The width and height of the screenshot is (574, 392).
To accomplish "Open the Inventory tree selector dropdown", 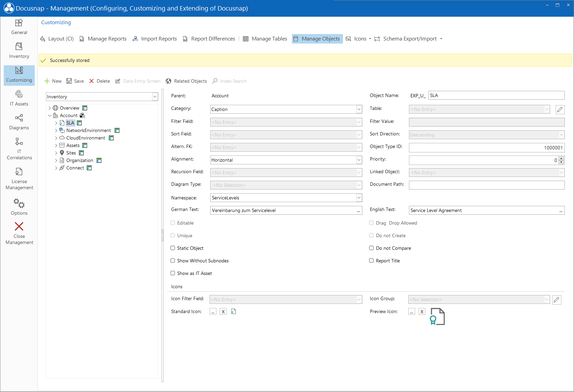I will 155,97.
